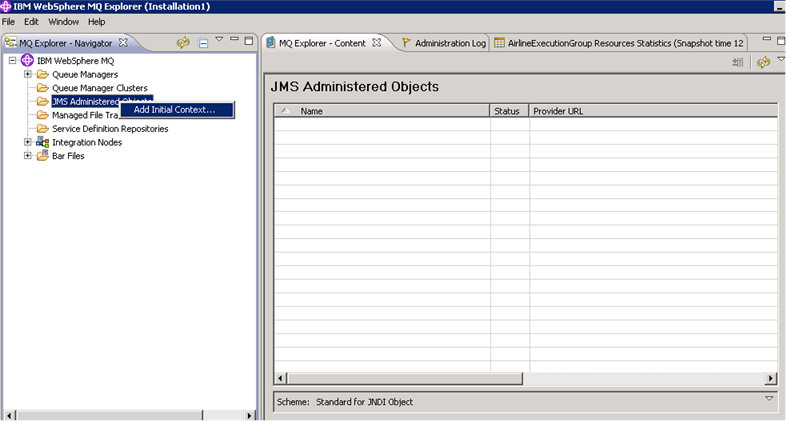Viewport: 786px width, 421px height.
Task: Select Queue Manager Clusters in tree
Action: pos(100,88)
